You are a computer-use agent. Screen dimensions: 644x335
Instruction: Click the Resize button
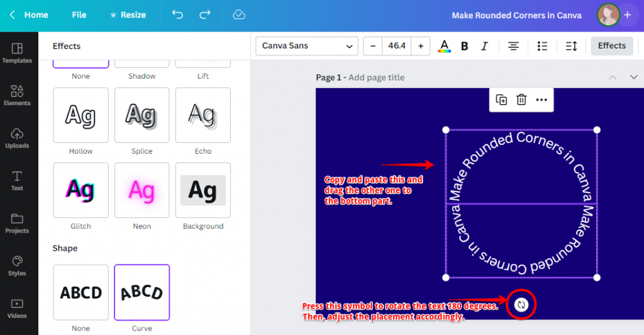point(128,14)
